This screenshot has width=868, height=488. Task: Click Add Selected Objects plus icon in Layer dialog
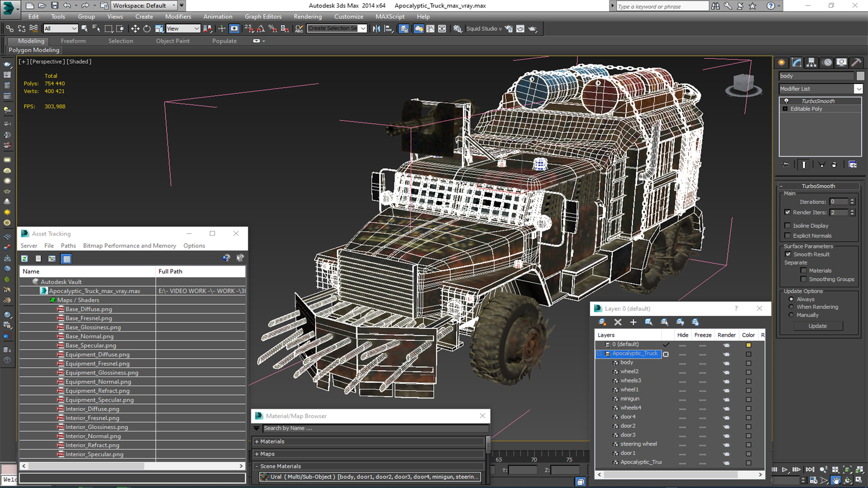click(633, 322)
